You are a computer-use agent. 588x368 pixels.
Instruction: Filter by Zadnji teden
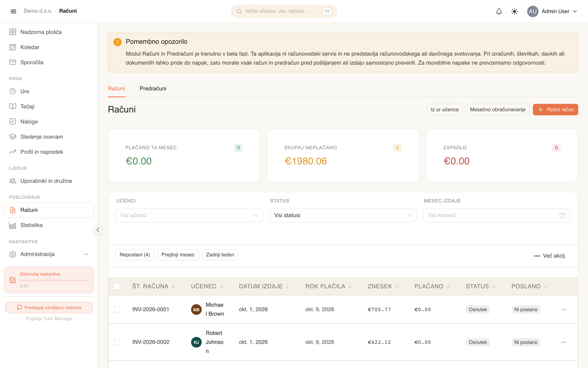[x=220, y=255]
